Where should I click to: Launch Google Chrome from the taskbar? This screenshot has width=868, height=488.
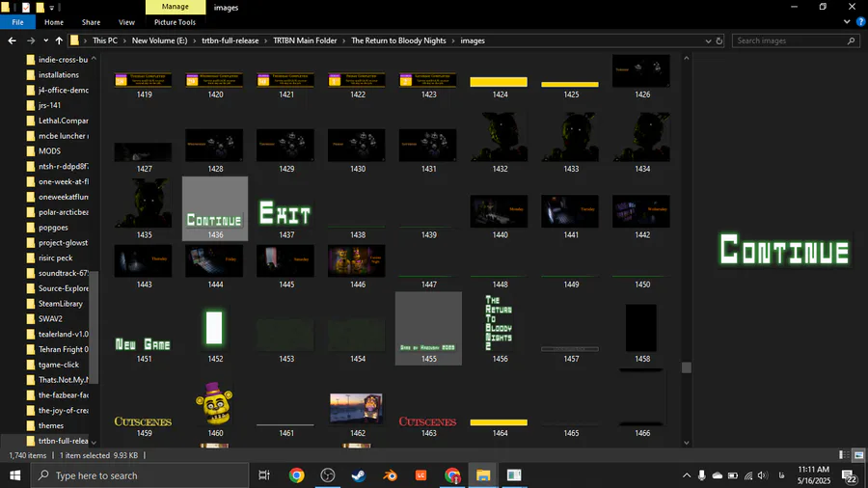pyautogui.click(x=297, y=475)
